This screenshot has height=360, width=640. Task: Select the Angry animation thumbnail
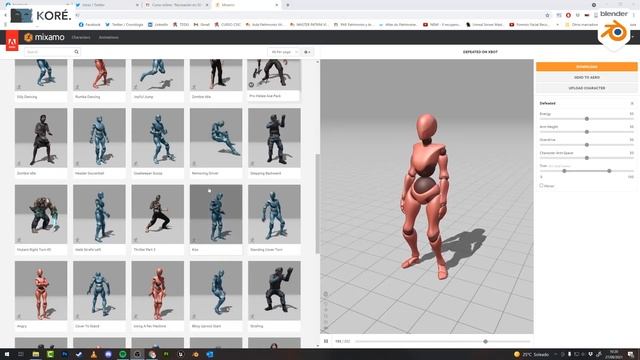click(x=41, y=291)
